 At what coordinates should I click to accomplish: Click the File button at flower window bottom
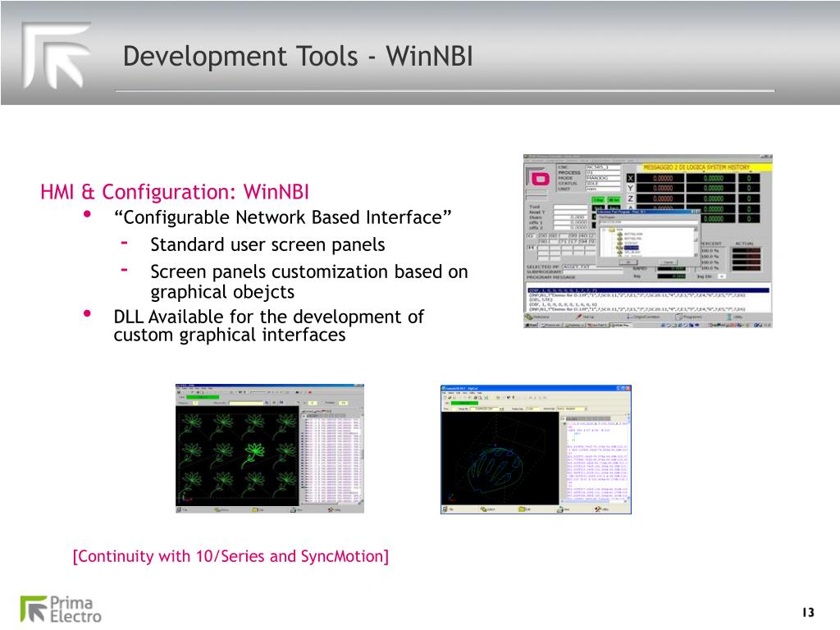(182, 510)
